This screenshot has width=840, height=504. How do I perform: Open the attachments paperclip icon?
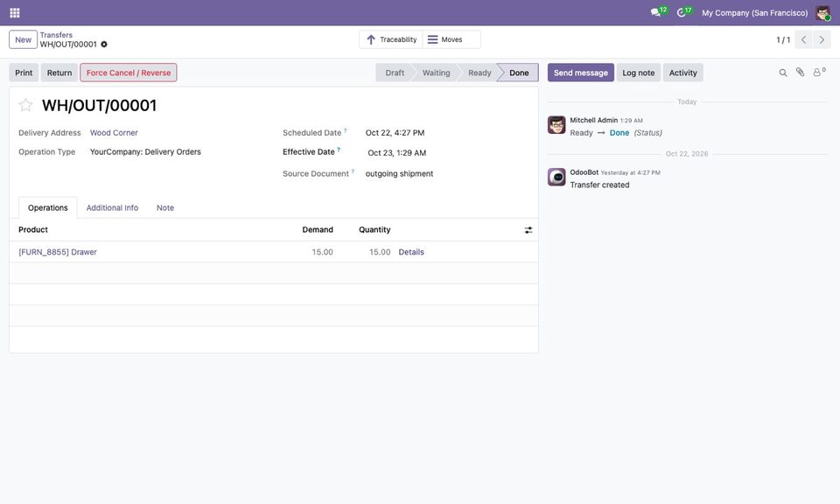coord(800,73)
